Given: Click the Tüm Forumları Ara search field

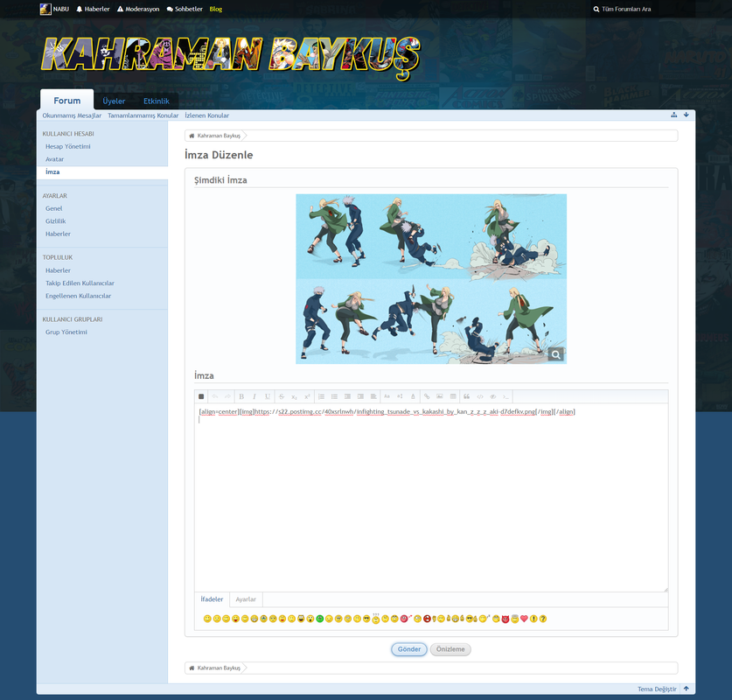Looking at the screenshot, I should point(642,9).
